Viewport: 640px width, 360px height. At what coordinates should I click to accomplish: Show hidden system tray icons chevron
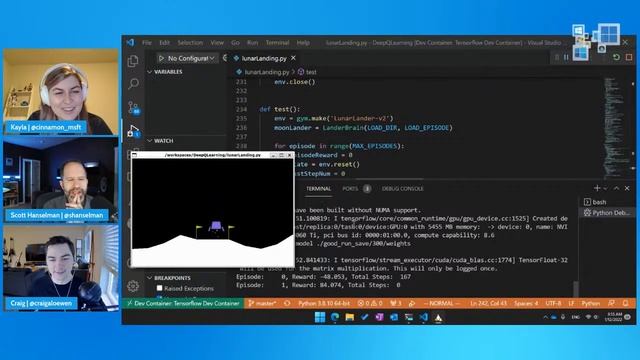(x=545, y=317)
